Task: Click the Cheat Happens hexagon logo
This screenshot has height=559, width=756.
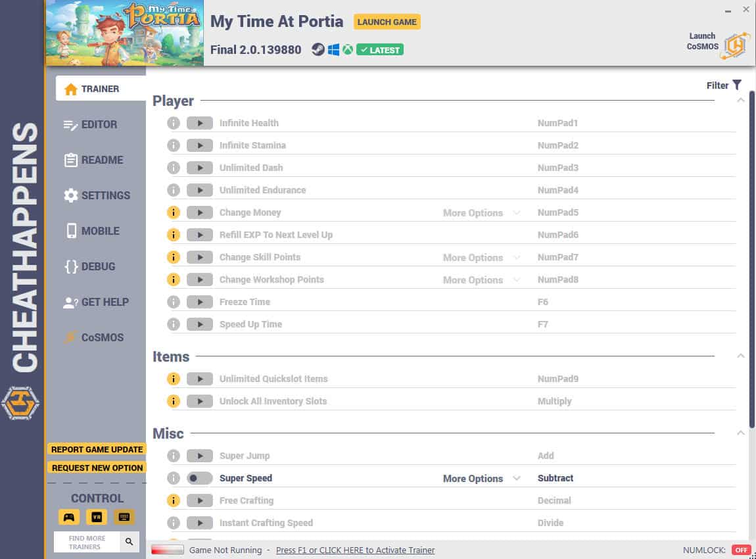Action: click(21, 403)
